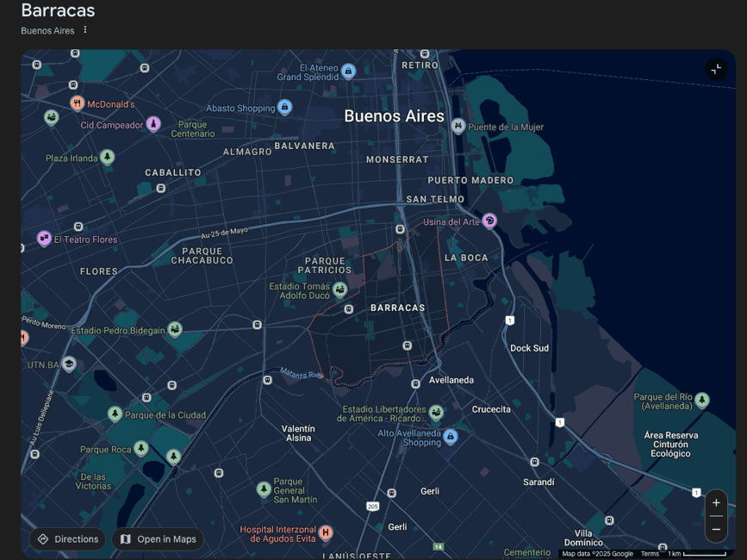Click the Alto Avellaneda Shopping pin
Image resolution: width=747 pixels, height=560 pixels.
click(450, 437)
